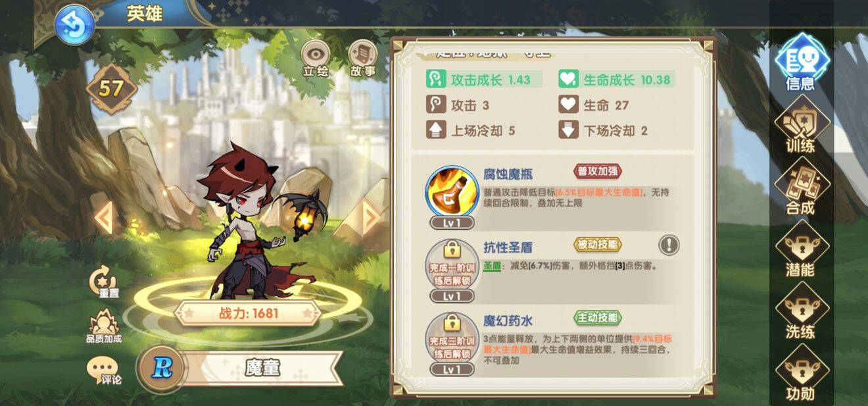868x406 pixels.
Task: Open the 合成 synthesis tab
Action: click(x=801, y=187)
